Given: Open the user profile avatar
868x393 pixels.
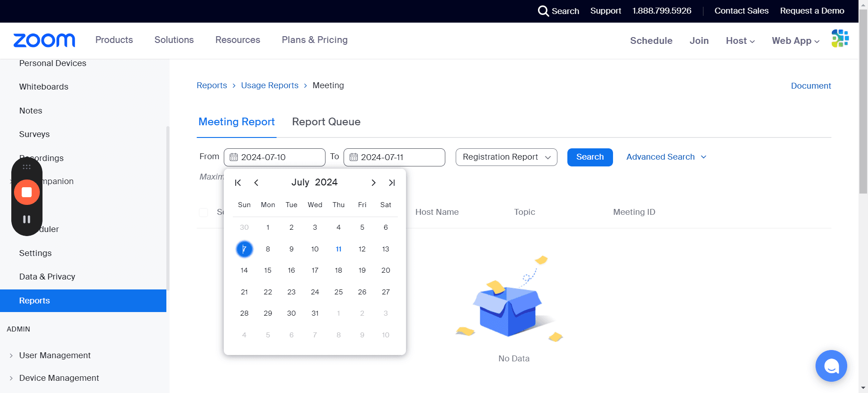Looking at the screenshot, I should point(840,38).
